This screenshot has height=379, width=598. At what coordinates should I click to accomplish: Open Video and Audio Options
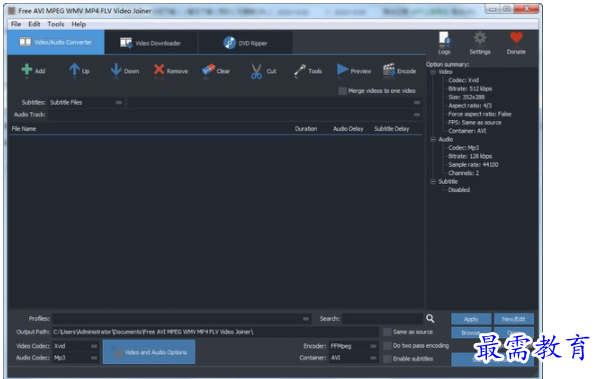(149, 352)
